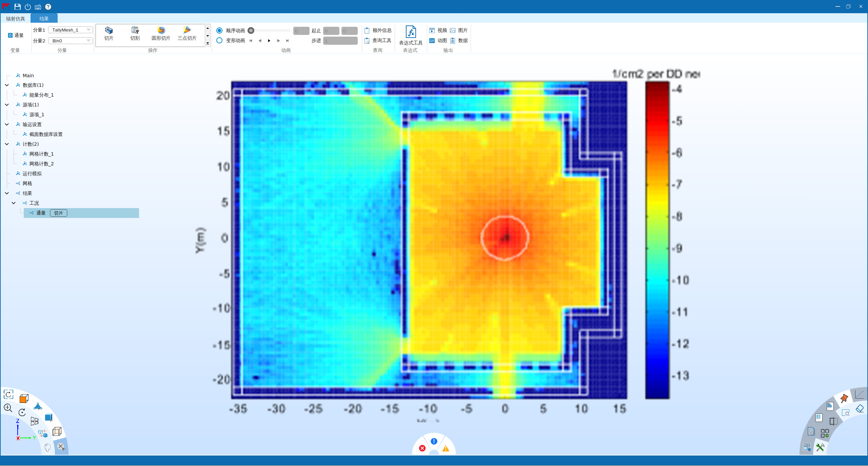Collapse the 计数(2) tree node

[x=7, y=144]
